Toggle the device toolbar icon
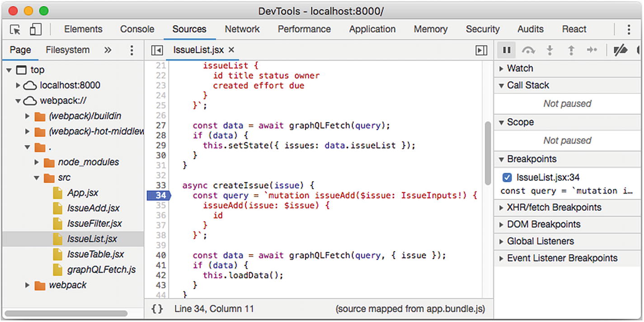 point(35,29)
